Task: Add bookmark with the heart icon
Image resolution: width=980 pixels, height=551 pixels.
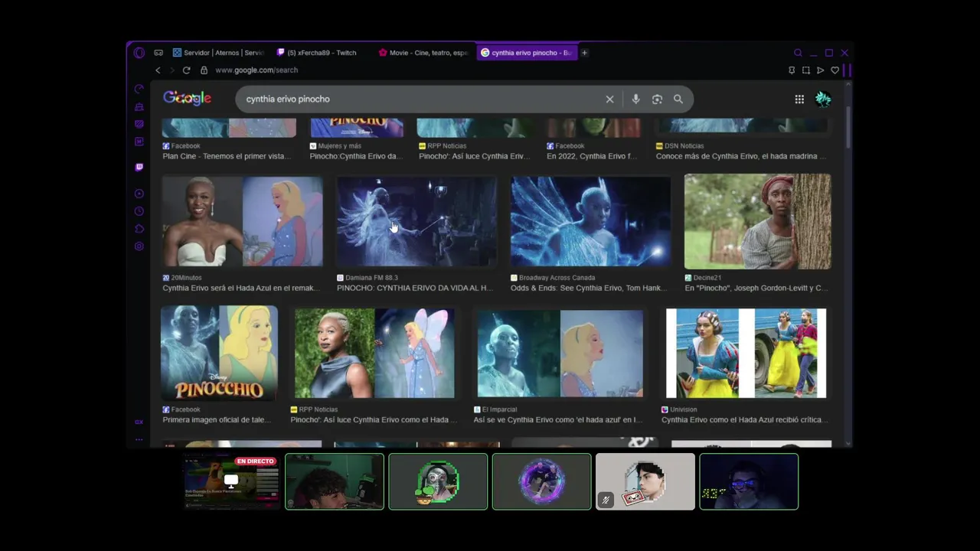Action: 835,70
